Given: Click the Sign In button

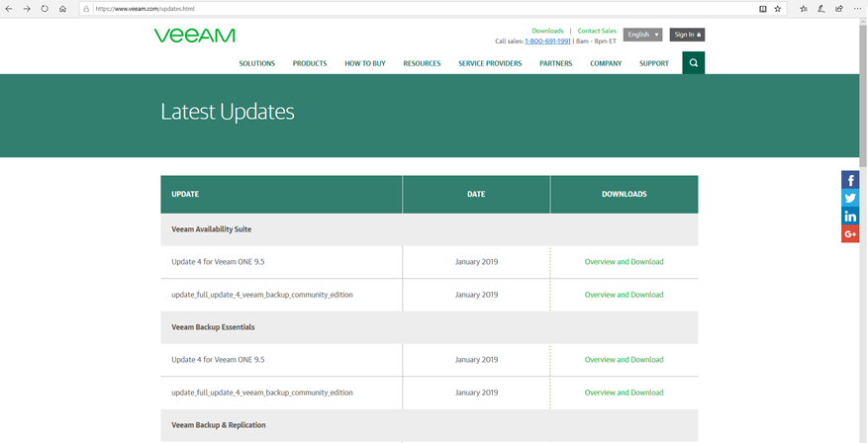Looking at the screenshot, I should point(687,35).
